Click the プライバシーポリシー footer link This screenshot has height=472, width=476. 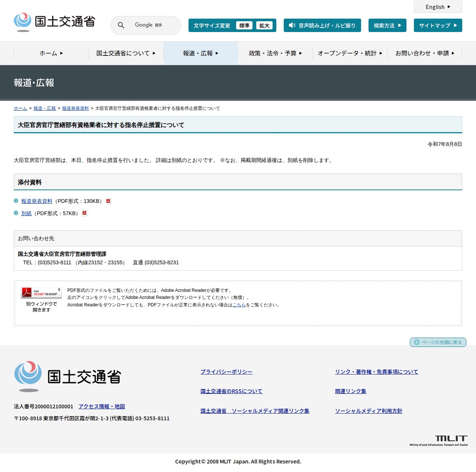(226, 371)
